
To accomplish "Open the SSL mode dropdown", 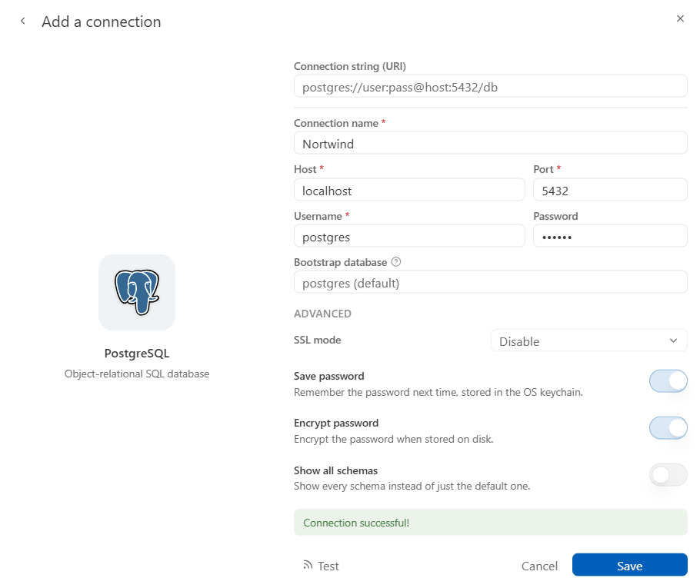I will click(588, 341).
